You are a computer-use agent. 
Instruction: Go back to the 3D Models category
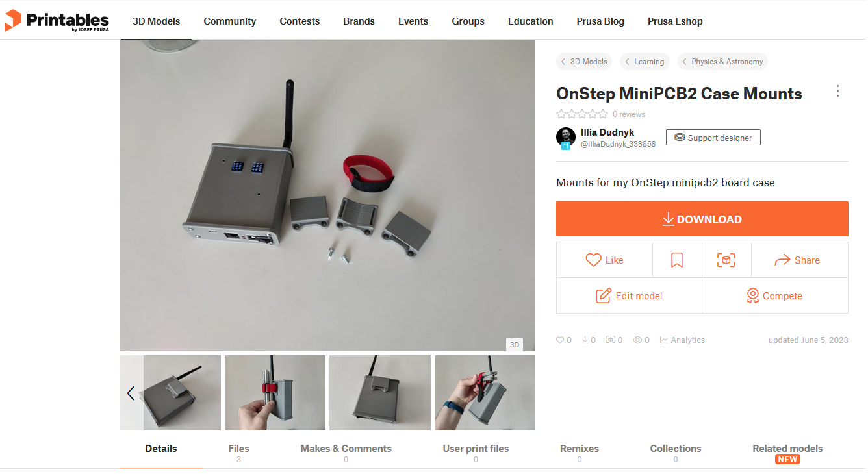[x=584, y=62]
